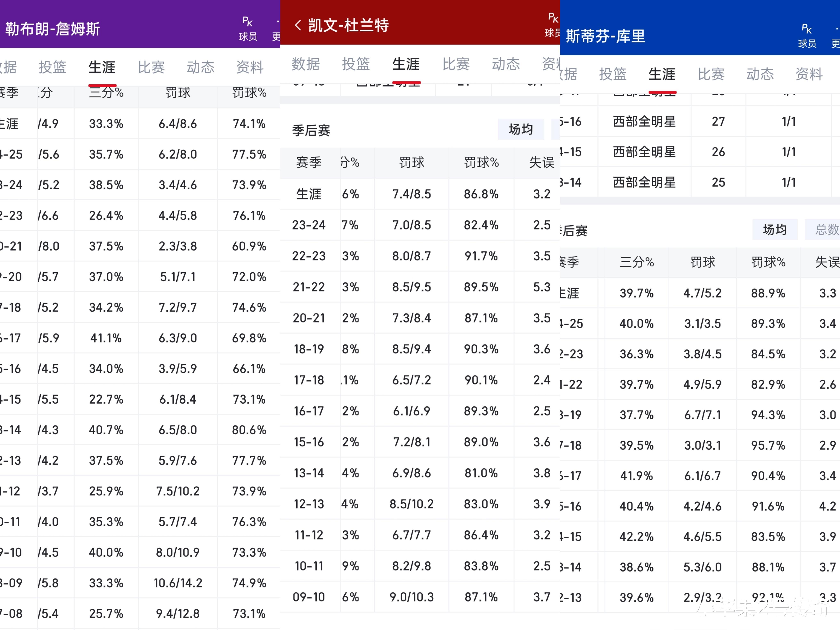This screenshot has width=840, height=630.
Task: Open 数据 tab in Durant panel
Action: (x=306, y=64)
